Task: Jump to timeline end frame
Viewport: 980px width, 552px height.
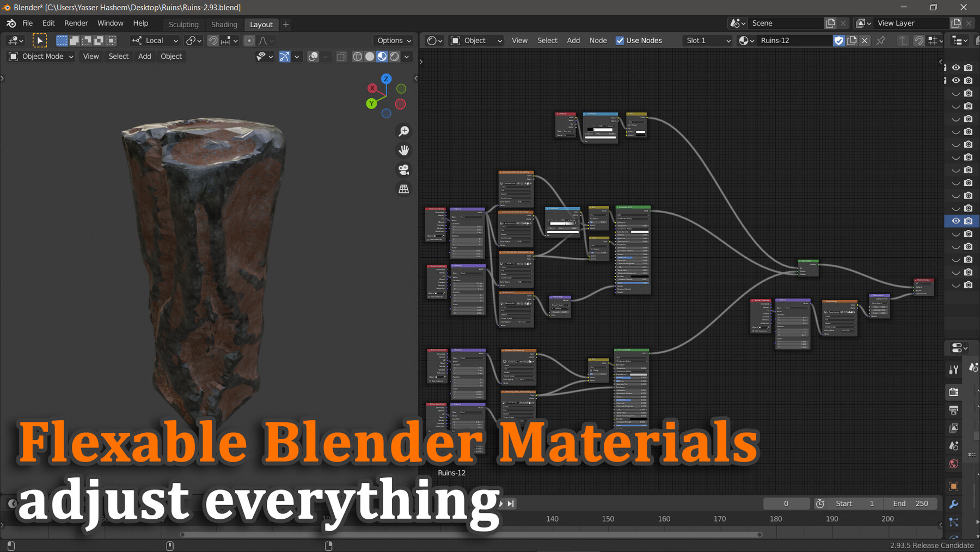Action: coord(510,504)
